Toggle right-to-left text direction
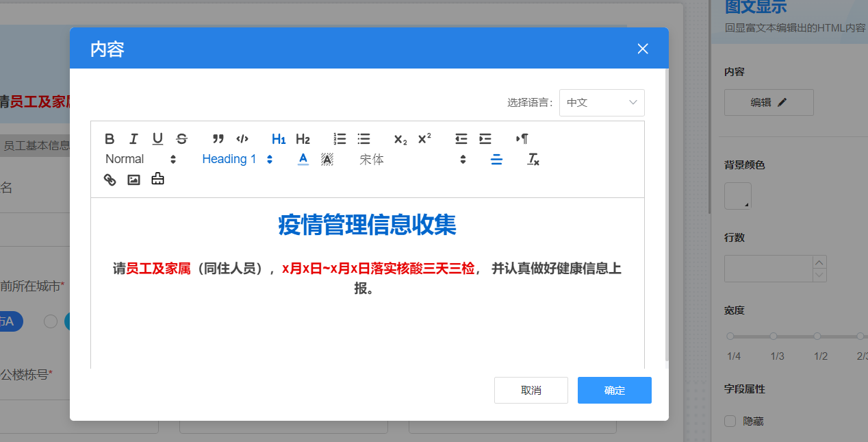This screenshot has height=442, width=868. tap(522, 139)
